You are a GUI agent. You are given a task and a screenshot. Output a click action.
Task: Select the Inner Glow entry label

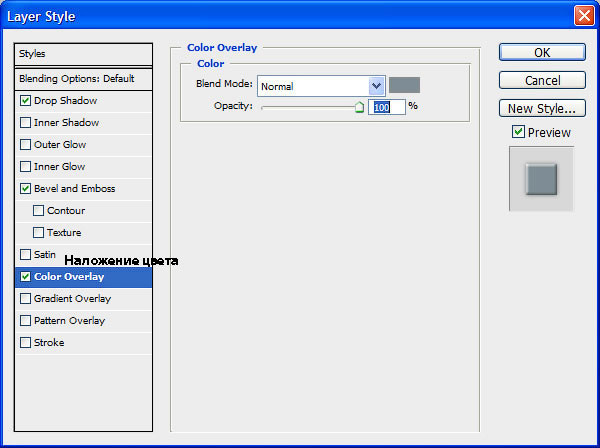pyautogui.click(x=59, y=166)
